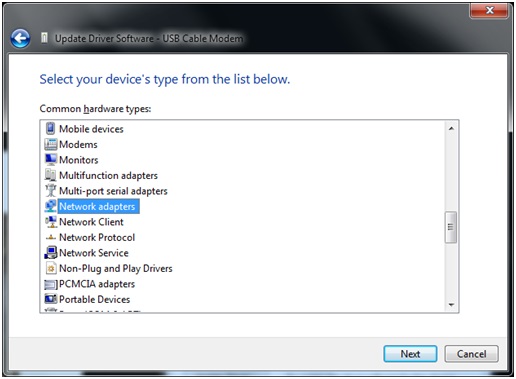This screenshot has width=516, height=379.
Task: Select Network Protocol entry
Action: pyautogui.click(x=97, y=237)
